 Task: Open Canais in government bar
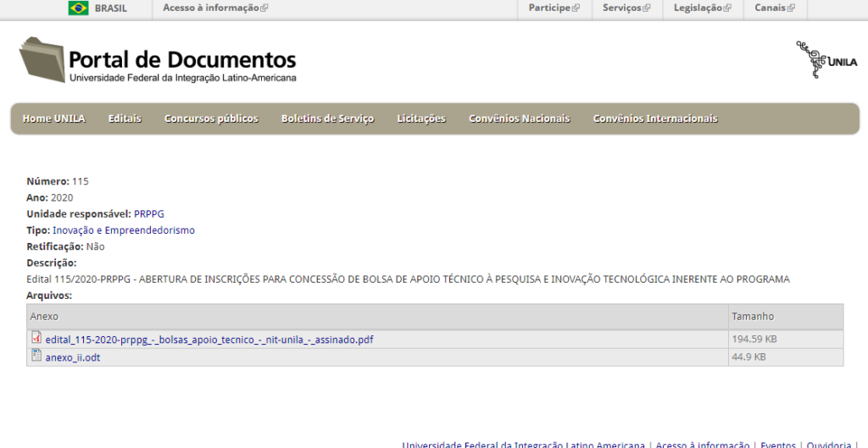770,8
